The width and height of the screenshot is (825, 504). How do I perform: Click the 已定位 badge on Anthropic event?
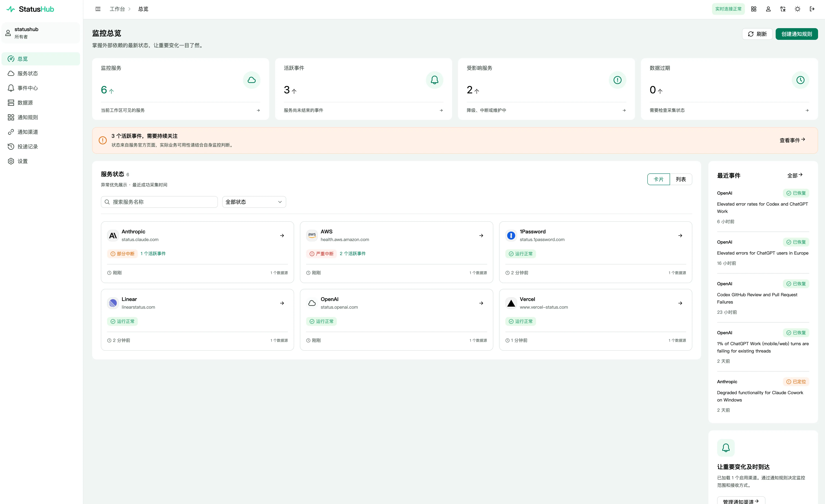pos(796,381)
